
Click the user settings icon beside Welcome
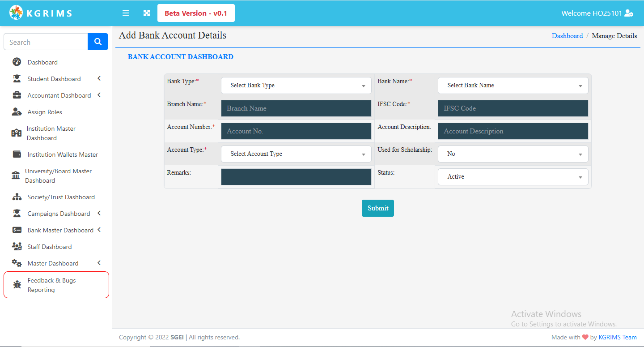(629, 13)
